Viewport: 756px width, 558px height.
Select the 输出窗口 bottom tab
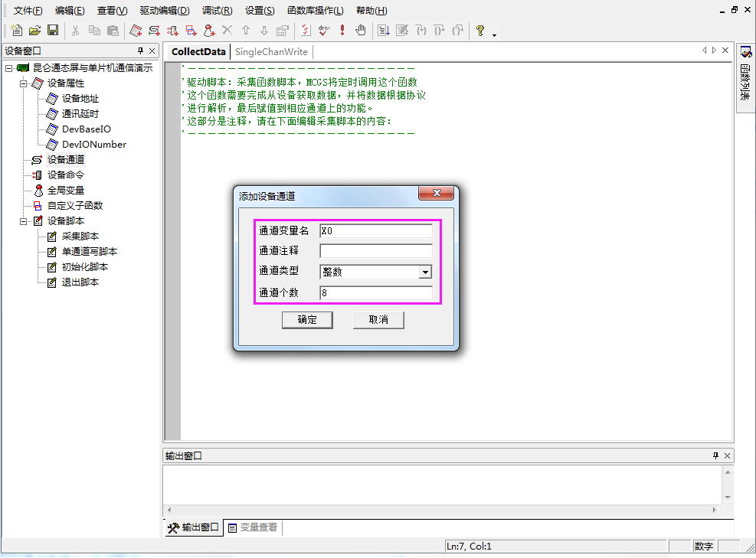[193, 527]
